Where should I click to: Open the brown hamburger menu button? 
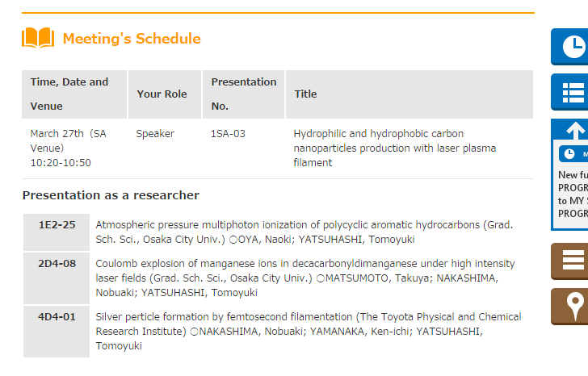[573, 261]
